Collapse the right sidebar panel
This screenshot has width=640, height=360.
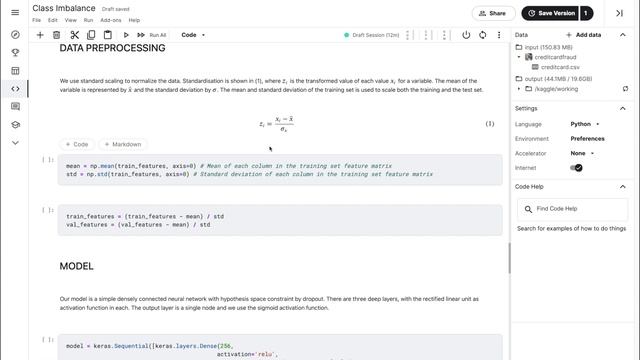click(619, 13)
